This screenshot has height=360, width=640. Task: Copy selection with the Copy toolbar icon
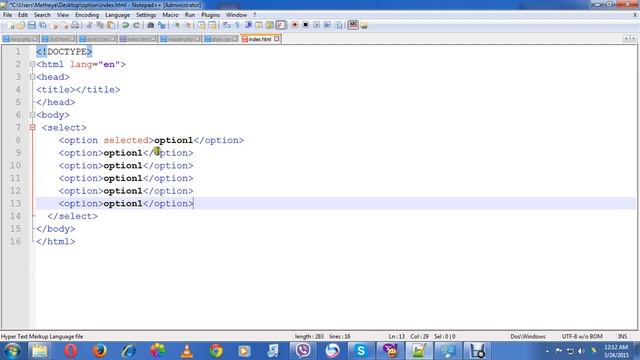click(100, 25)
